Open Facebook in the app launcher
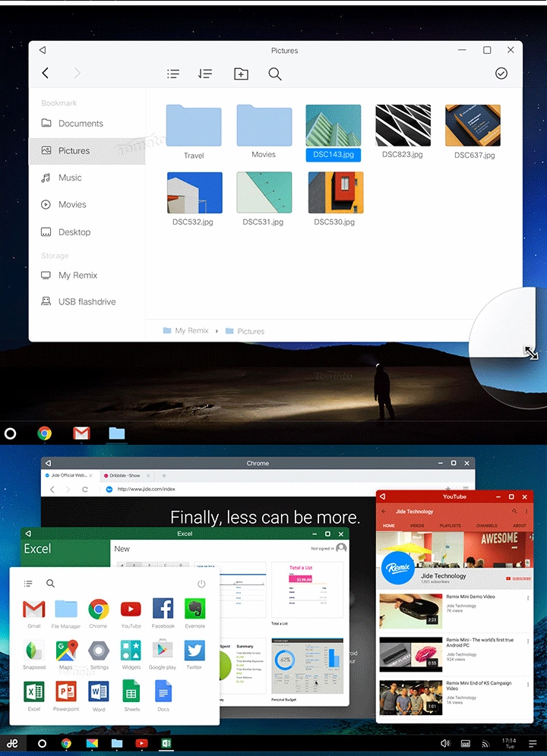This screenshot has height=756, width=547. pos(163,613)
